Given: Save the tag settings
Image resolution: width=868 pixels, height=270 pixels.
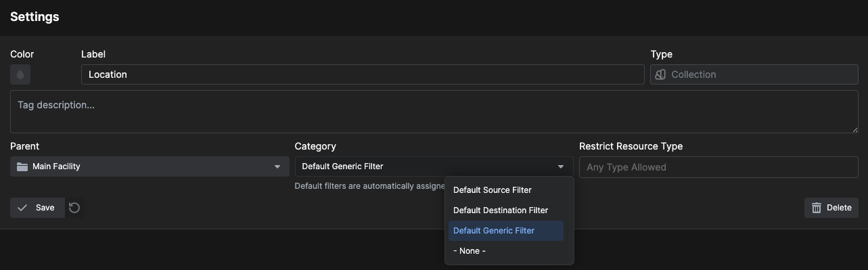Looking at the screenshot, I should 37,208.
